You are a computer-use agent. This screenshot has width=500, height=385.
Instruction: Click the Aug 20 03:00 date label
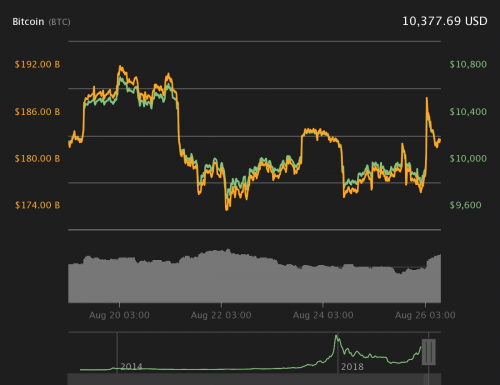tap(119, 315)
